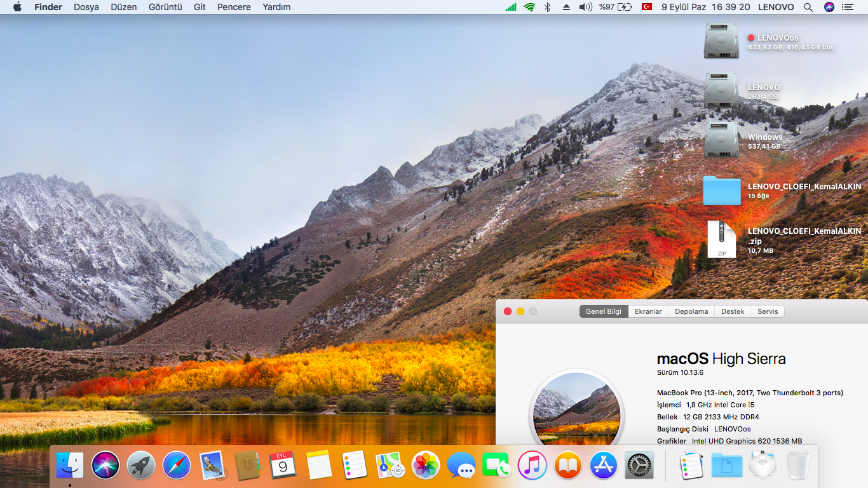This screenshot has height=488, width=868.
Task: Open the volume control menu
Action: pyautogui.click(x=585, y=7)
